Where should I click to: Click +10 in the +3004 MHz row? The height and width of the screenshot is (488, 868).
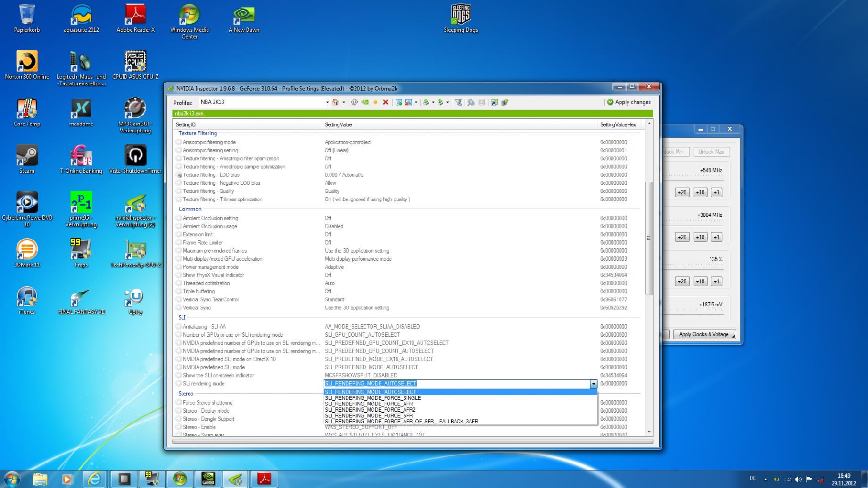pos(700,237)
